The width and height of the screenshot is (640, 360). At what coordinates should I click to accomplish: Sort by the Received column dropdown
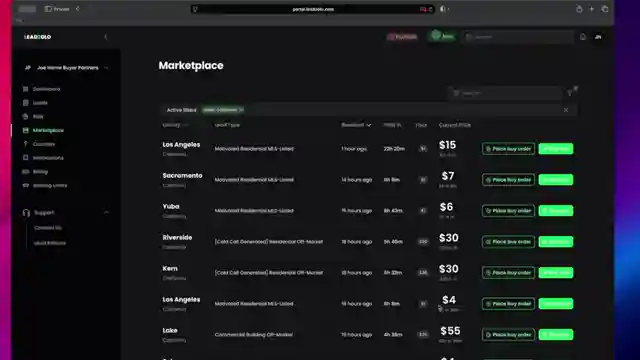[356, 125]
